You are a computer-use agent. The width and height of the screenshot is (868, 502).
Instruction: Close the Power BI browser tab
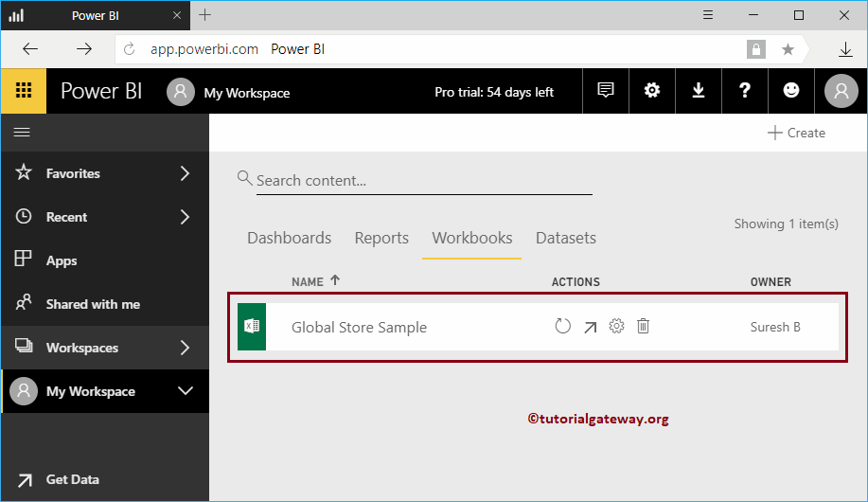click(177, 15)
